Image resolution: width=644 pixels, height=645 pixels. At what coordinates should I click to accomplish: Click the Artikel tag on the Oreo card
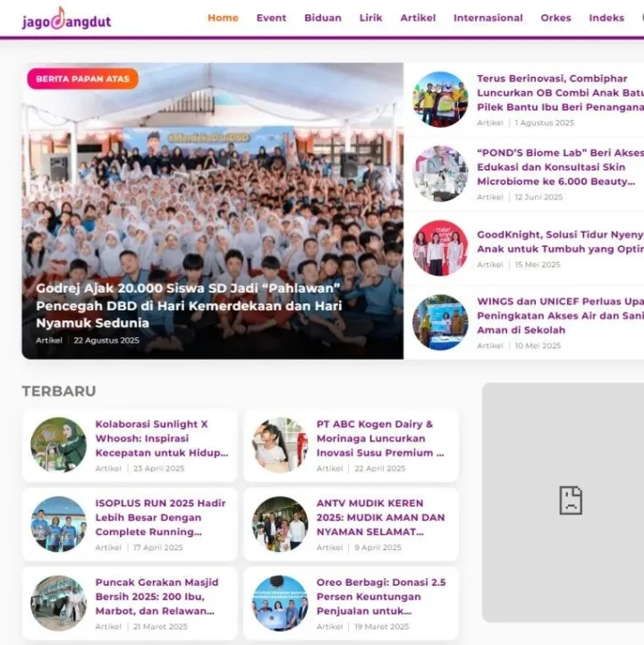[x=329, y=626]
